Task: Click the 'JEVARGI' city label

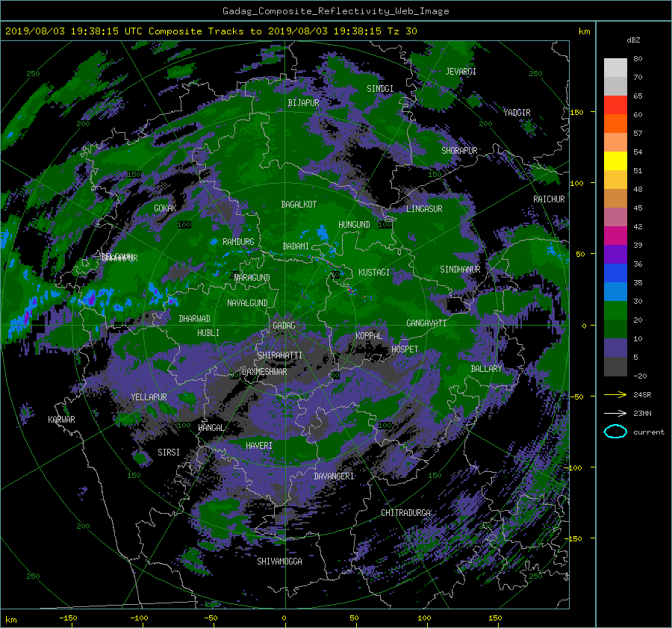Action: click(461, 71)
